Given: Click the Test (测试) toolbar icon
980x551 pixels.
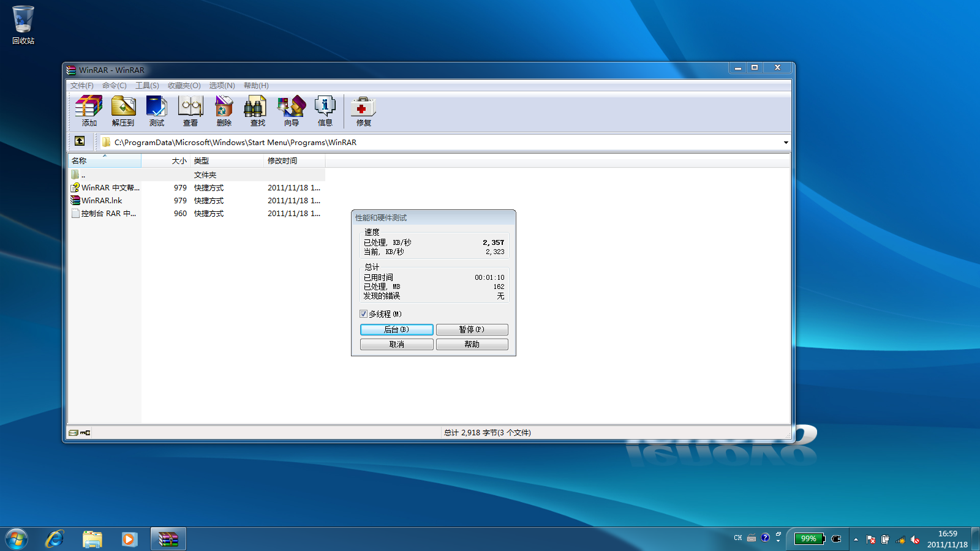Looking at the screenshot, I should [157, 111].
